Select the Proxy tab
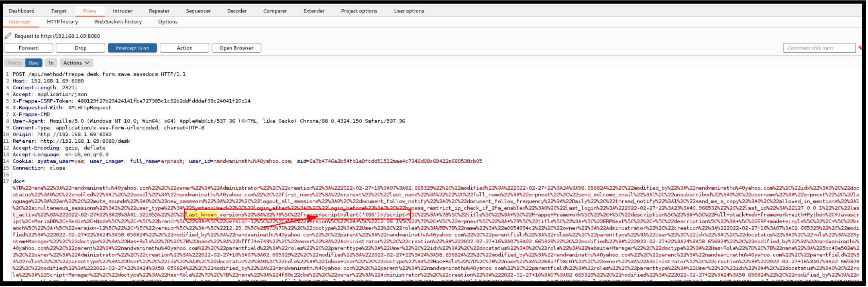868x287 pixels. [90, 11]
